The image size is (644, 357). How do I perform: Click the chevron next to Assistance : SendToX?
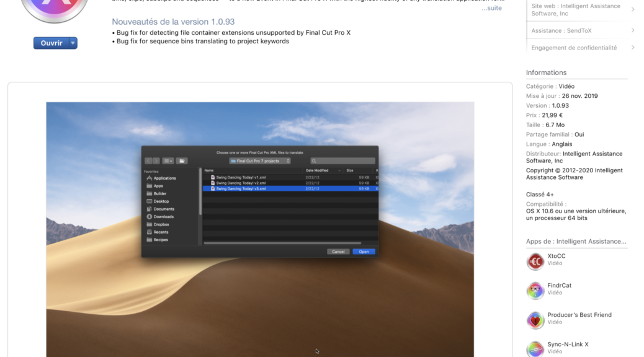pos(632,30)
